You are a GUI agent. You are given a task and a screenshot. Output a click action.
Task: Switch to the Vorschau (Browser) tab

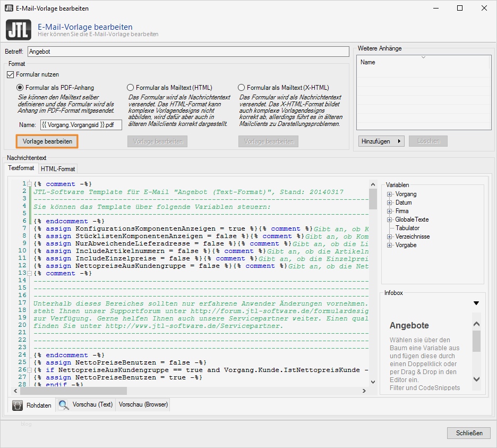(x=143, y=404)
